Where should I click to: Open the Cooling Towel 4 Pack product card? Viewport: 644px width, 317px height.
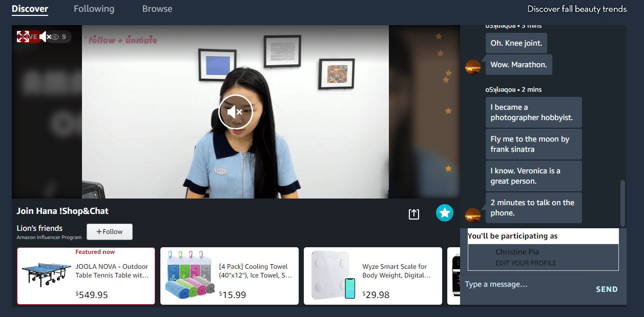[230, 276]
